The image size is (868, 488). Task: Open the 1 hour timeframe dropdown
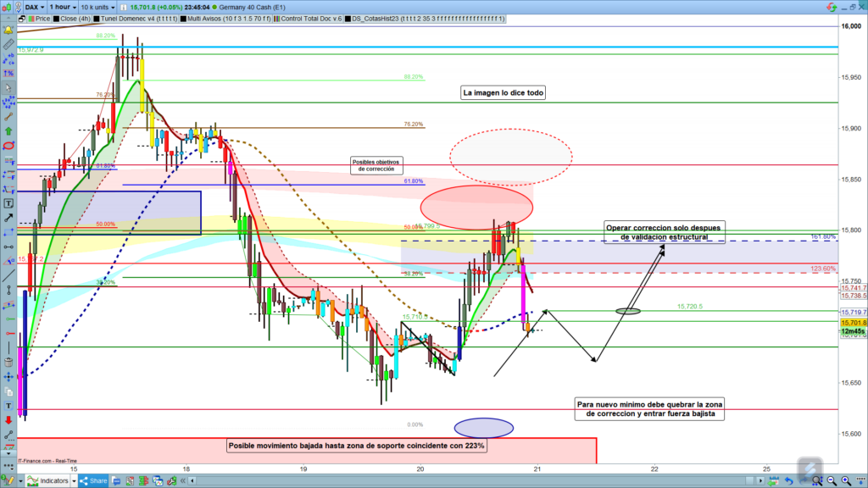[x=63, y=6]
